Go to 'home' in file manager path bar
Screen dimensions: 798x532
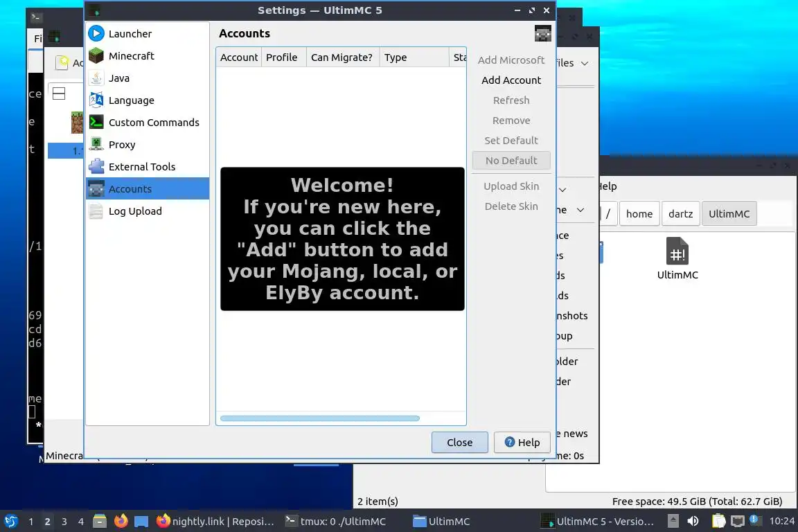[x=639, y=214]
